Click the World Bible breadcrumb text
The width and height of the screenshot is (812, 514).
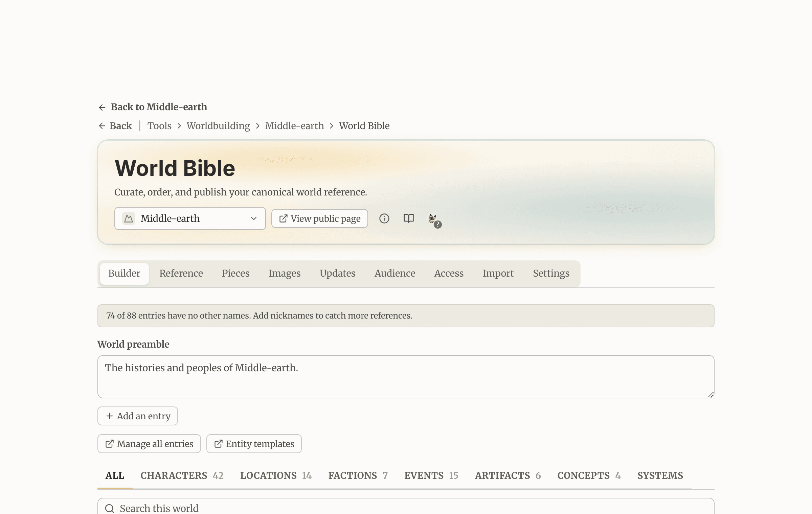[x=364, y=126]
